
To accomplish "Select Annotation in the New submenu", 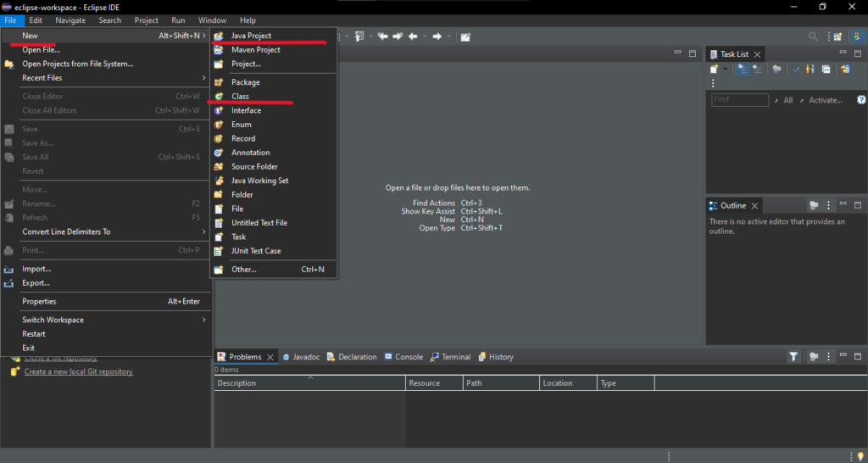I will [274, 153].
